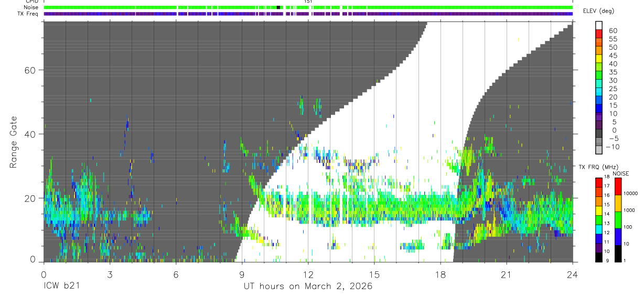Image resolution: width=644 pixels, height=297 pixels.
Task: Click the 'ICW b21' radar label
Action: [x=62, y=287]
